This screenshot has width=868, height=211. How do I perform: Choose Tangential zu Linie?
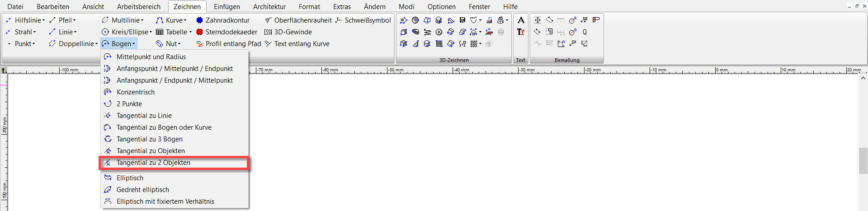tap(175, 116)
